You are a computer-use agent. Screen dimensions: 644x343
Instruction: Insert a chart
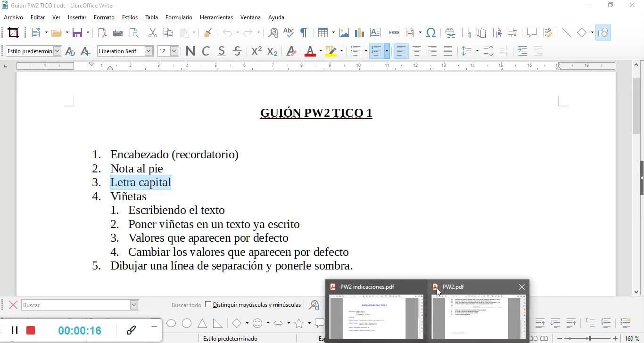[x=360, y=33]
